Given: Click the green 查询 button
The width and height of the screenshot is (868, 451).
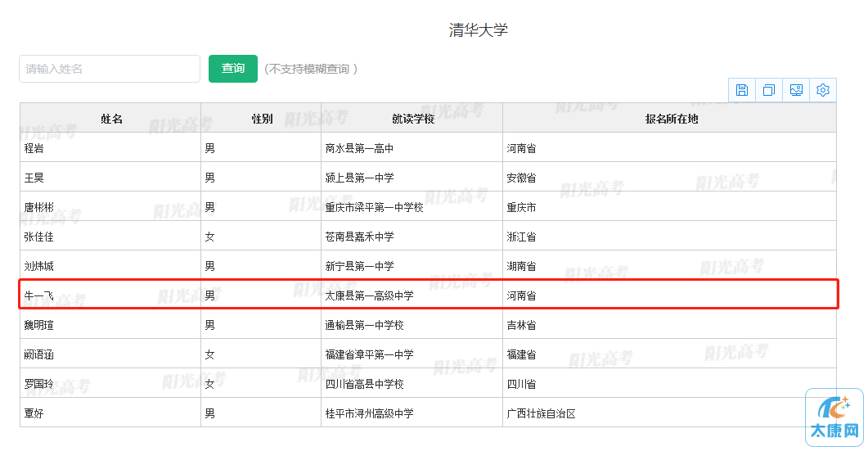Looking at the screenshot, I should [x=233, y=69].
